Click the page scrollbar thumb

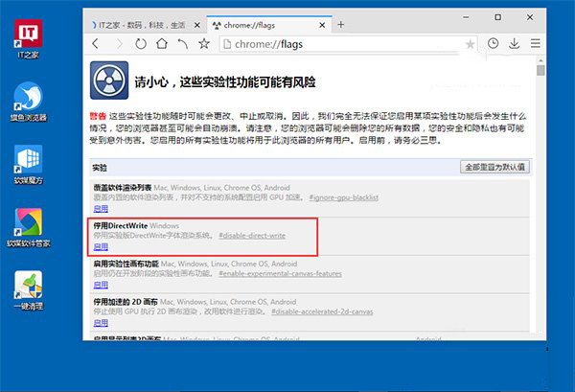[x=540, y=70]
